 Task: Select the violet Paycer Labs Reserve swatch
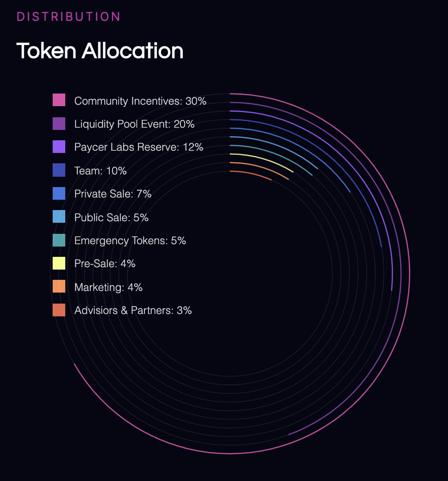(x=59, y=147)
